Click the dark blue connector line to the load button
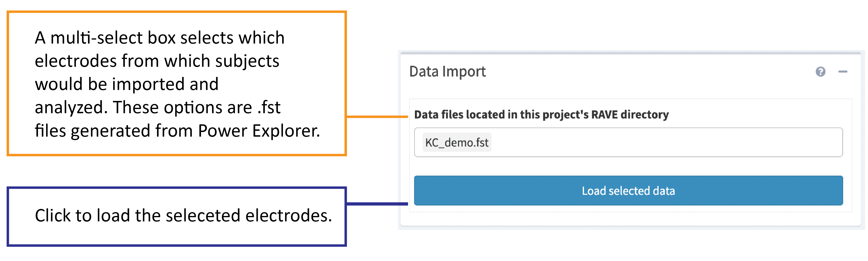This screenshot has width=868, height=261. pos(377,204)
